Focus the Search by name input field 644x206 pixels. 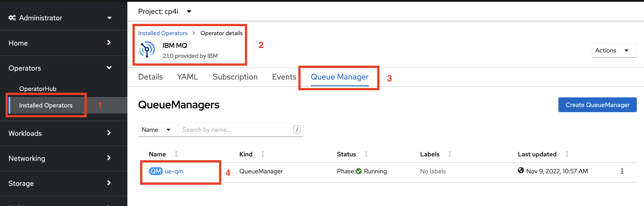[236, 130]
